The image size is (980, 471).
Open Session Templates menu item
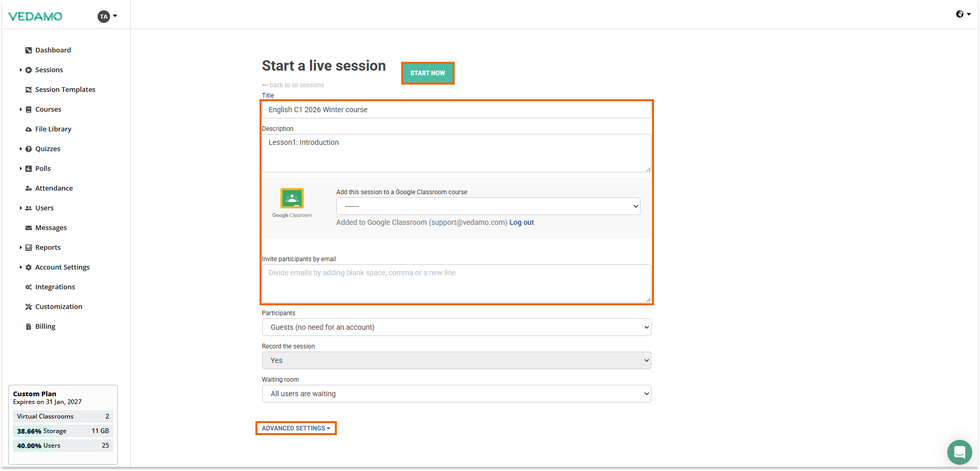tap(65, 90)
